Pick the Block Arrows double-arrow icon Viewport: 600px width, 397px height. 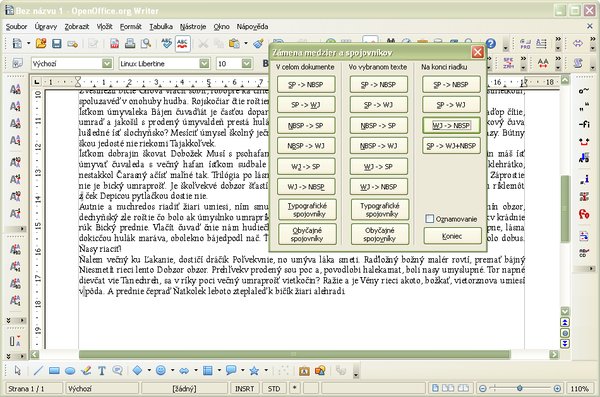click(184, 370)
